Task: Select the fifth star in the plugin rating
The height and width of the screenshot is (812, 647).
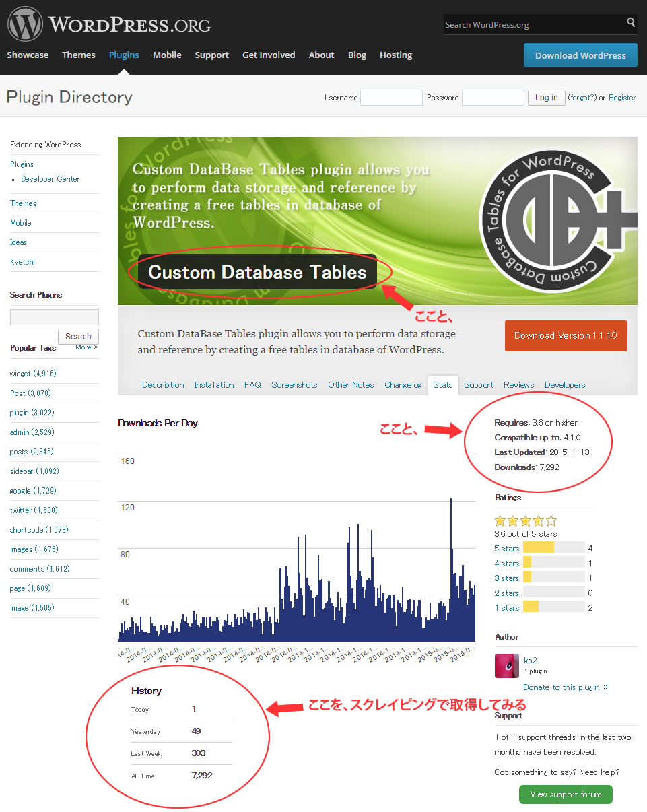Action: pos(551,520)
